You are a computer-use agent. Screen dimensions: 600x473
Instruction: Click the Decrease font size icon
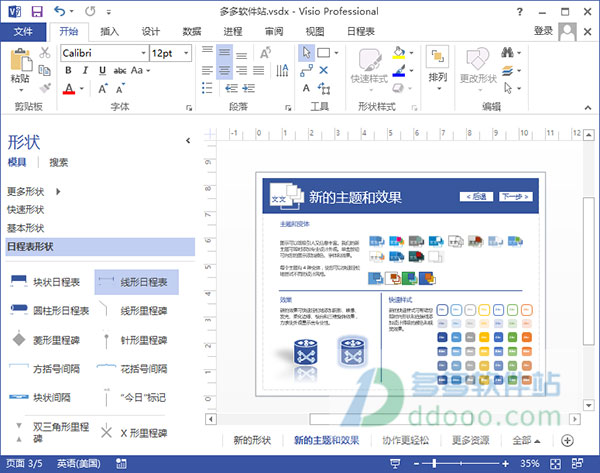point(120,89)
